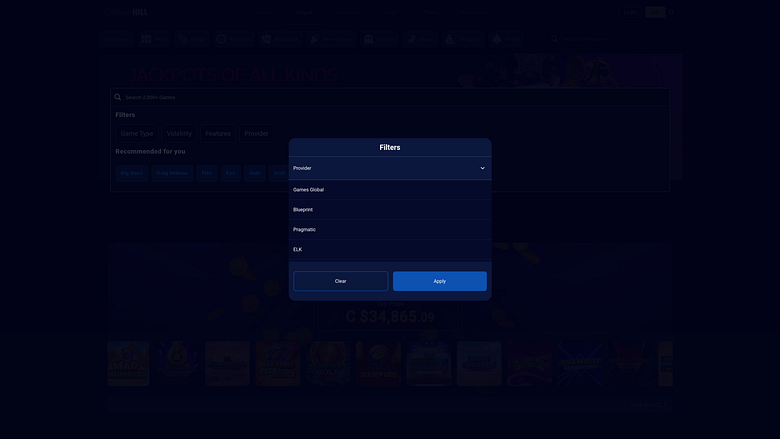Open the Features filter

pos(218,133)
